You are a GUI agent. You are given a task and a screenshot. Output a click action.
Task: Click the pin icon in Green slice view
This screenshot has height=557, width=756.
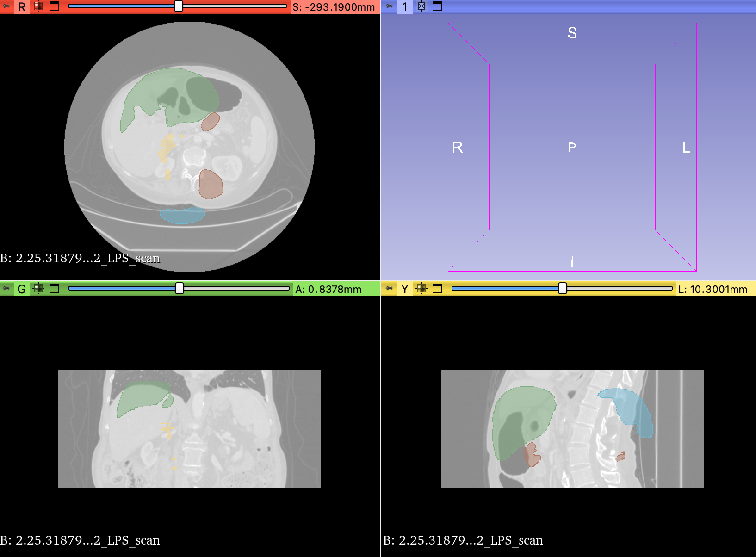coord(6,289)
